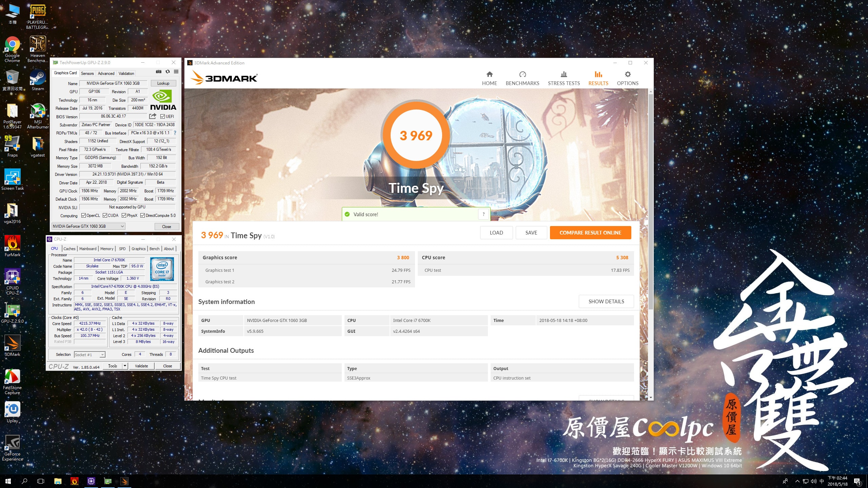Viewport: 868px width, 488px height.
Task: Click the Graphics score 3 800 value
Action: [403, 258]
